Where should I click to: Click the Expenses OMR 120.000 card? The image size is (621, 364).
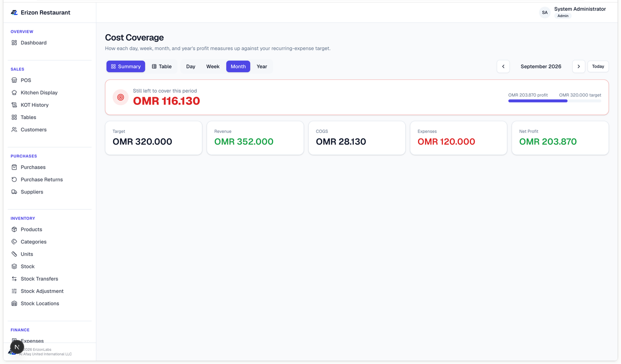point(458,138)
